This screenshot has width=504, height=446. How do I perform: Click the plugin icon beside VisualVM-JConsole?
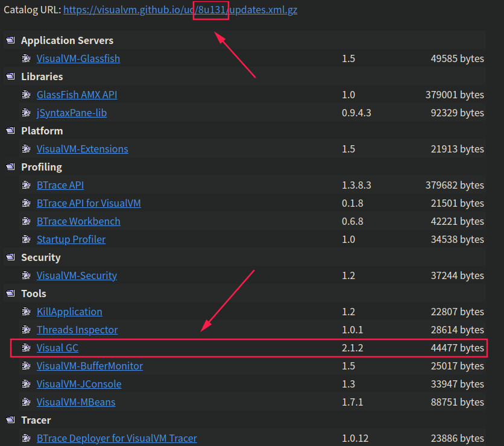pyautogui.click(x=26, y=384)
